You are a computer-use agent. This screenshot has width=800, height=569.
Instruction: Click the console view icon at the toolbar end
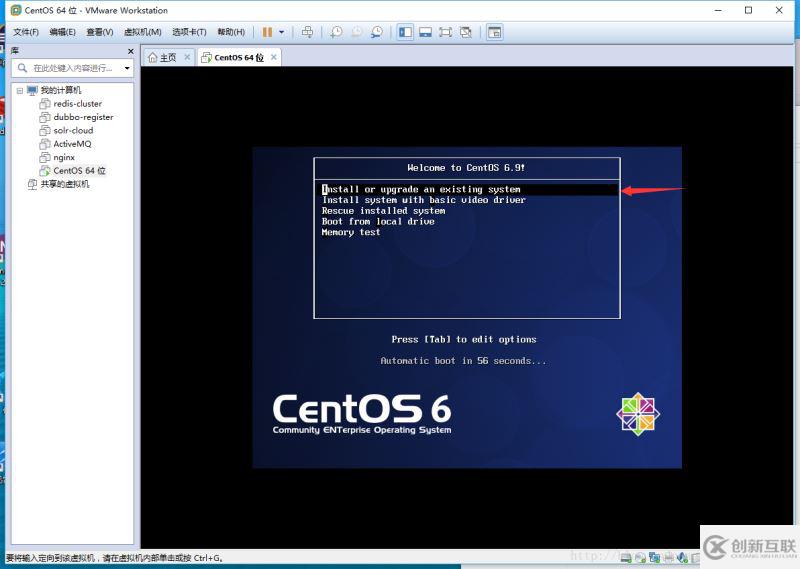(494, 32)
